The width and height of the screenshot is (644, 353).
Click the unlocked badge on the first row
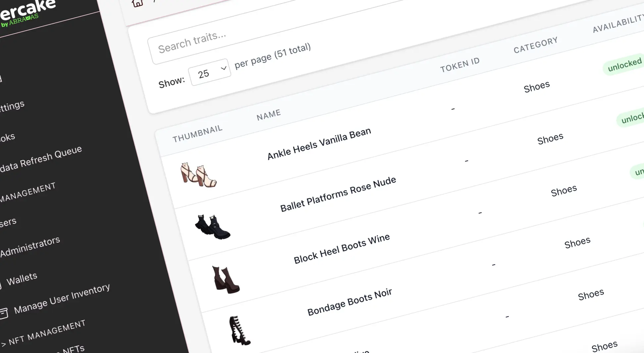(624, 65)
